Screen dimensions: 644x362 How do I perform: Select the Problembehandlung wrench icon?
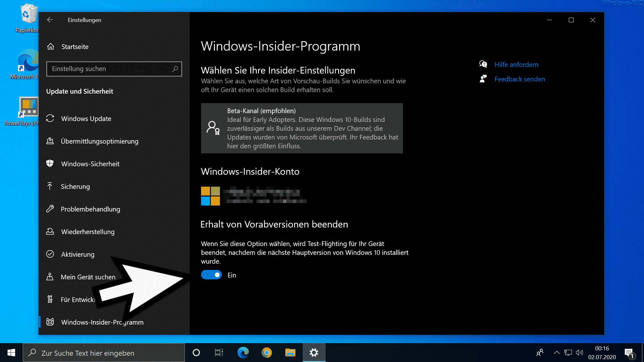click(x=50, y=209)
